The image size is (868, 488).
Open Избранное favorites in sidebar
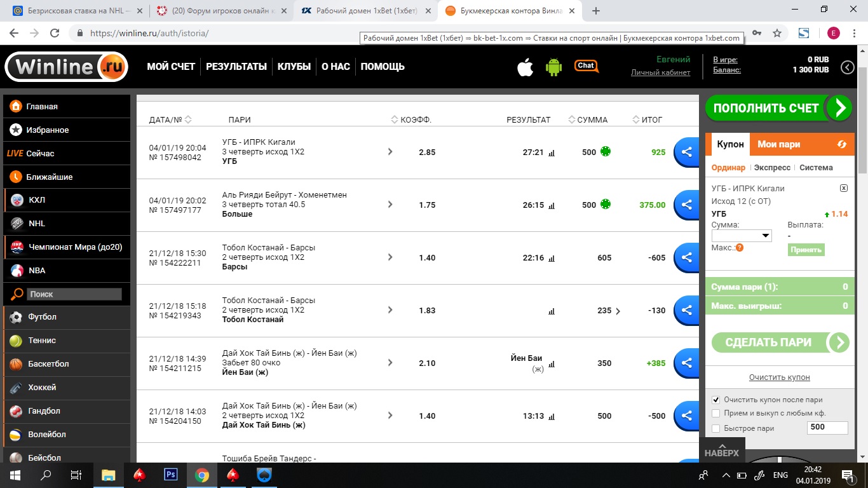click(67, 130)
